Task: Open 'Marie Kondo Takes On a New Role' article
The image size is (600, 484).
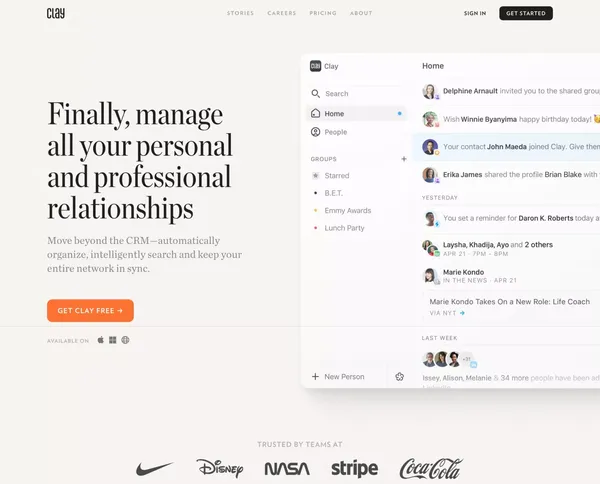Action: click(x=510, y=301)
